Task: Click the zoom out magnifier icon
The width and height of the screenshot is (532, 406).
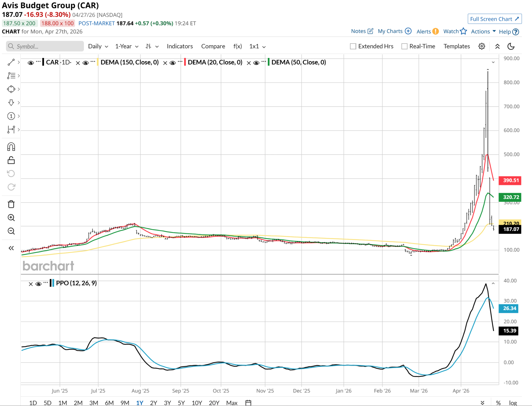Action: (11, 231)
